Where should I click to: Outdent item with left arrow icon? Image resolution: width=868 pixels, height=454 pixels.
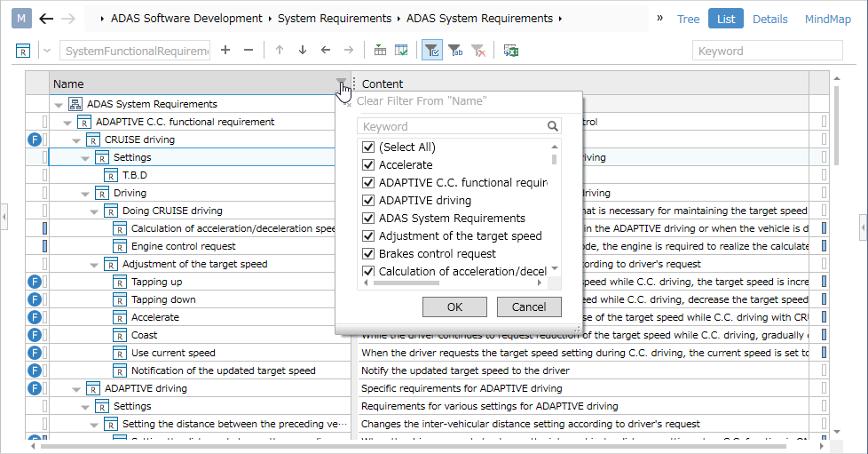click(x=326, y=51)
